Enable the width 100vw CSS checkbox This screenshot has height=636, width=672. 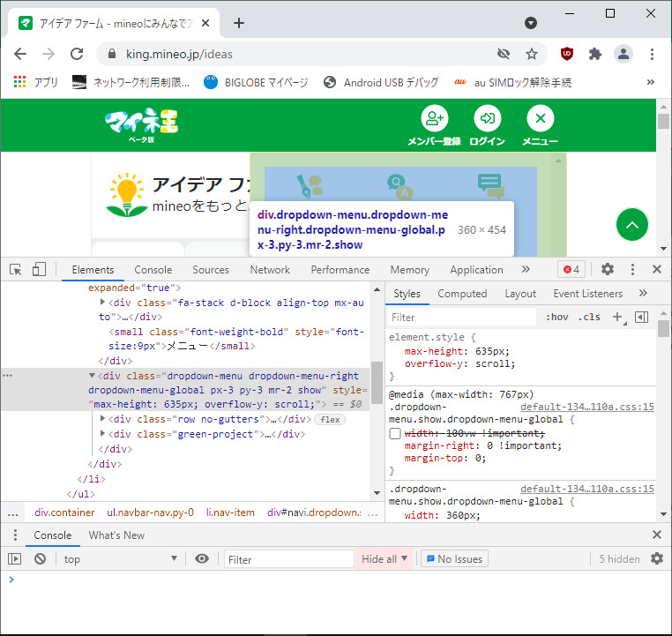point(395,433)
